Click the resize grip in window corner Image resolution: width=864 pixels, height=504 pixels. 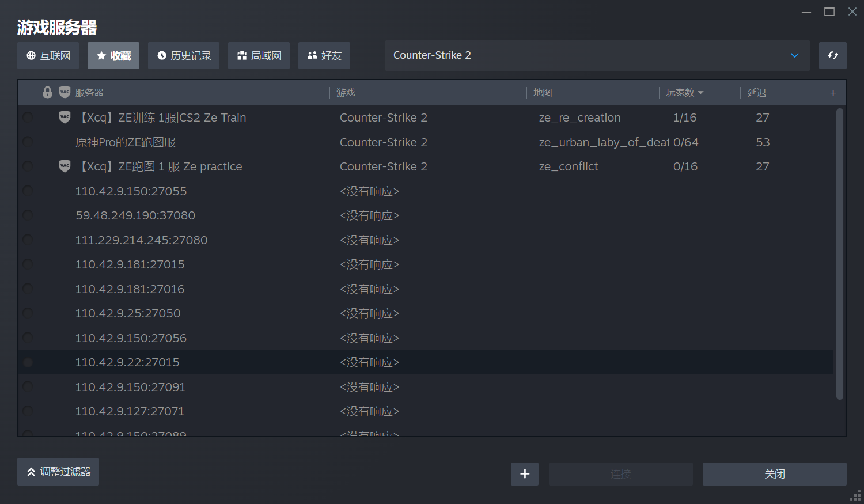click(856, 496)
